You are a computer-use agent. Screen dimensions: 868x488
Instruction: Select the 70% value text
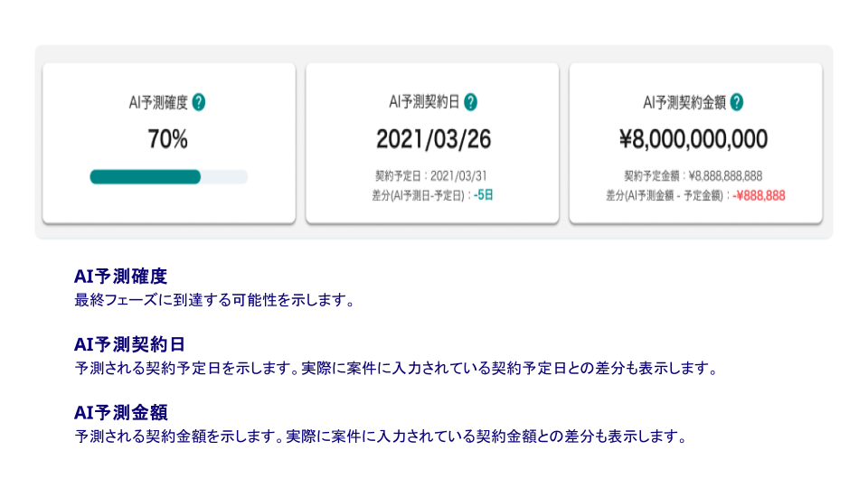(x=168, y=139)
